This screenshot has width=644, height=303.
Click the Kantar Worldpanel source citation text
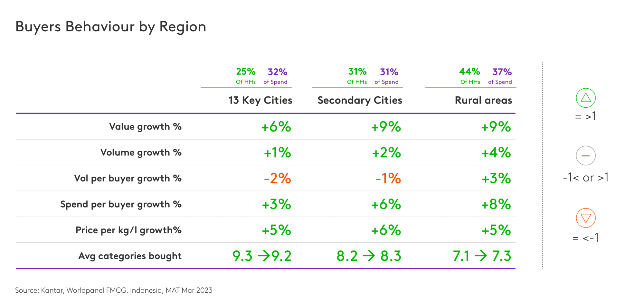pos(114,290)
